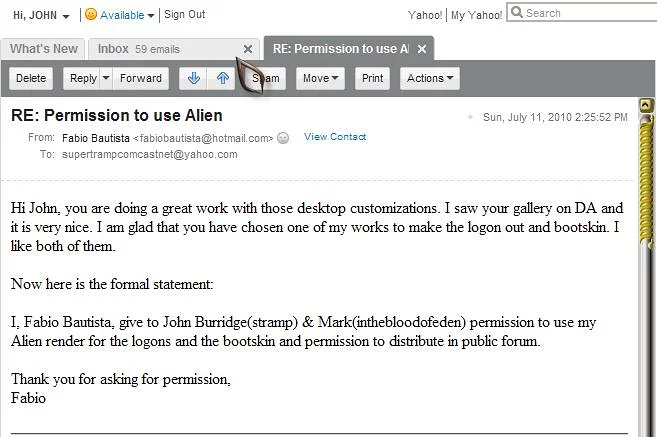Click in the Search input field
Screen dimensions: 657x437
click(587, 13)
